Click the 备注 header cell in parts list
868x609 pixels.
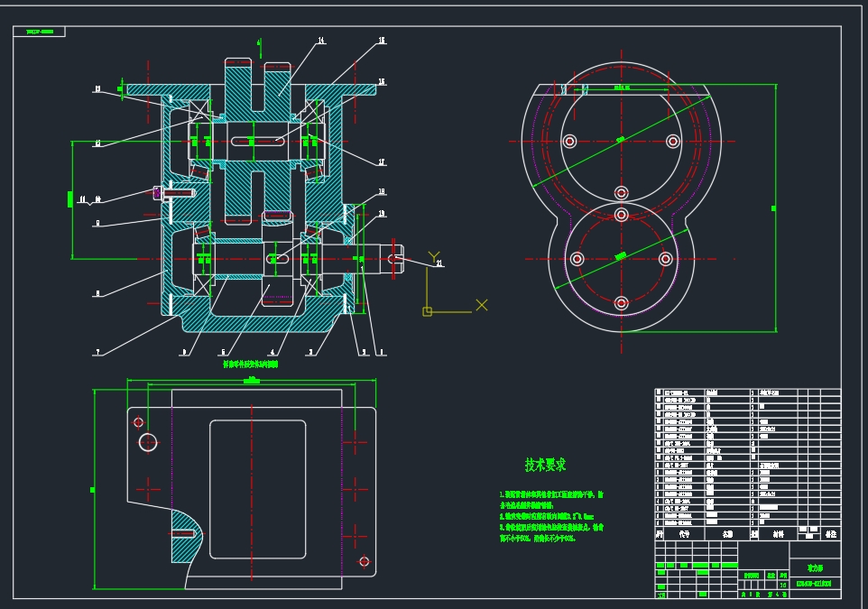pyautogui.click(x=831, y=534)
